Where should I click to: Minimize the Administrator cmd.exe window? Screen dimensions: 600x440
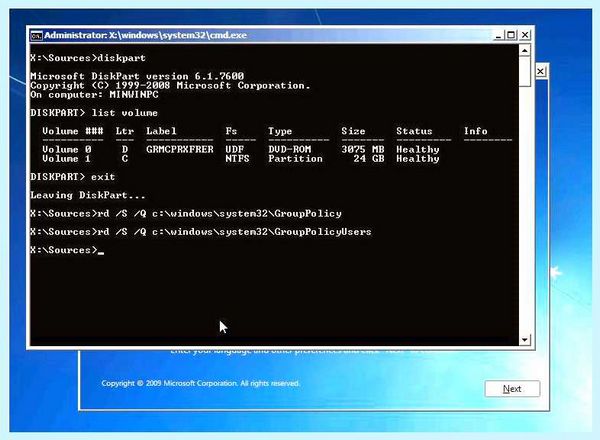[498, 36]
